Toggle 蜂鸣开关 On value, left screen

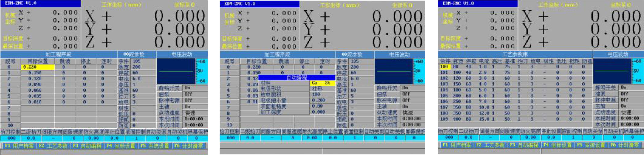point(195,88)
